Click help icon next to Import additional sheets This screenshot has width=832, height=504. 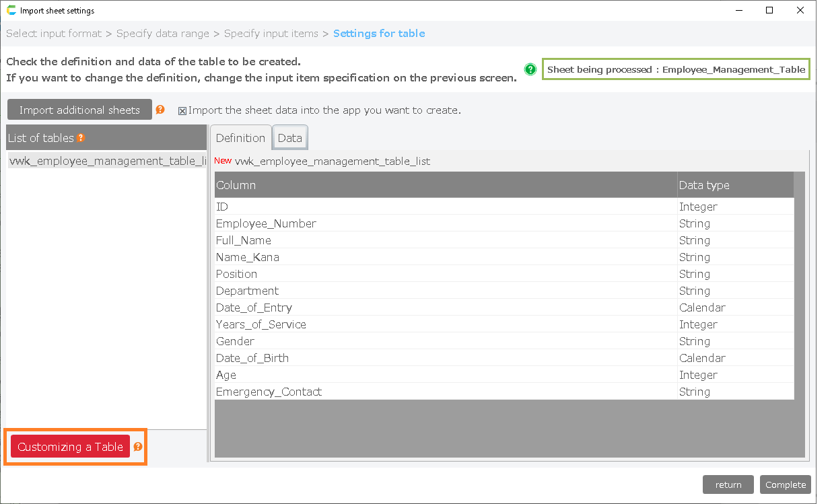160,110
